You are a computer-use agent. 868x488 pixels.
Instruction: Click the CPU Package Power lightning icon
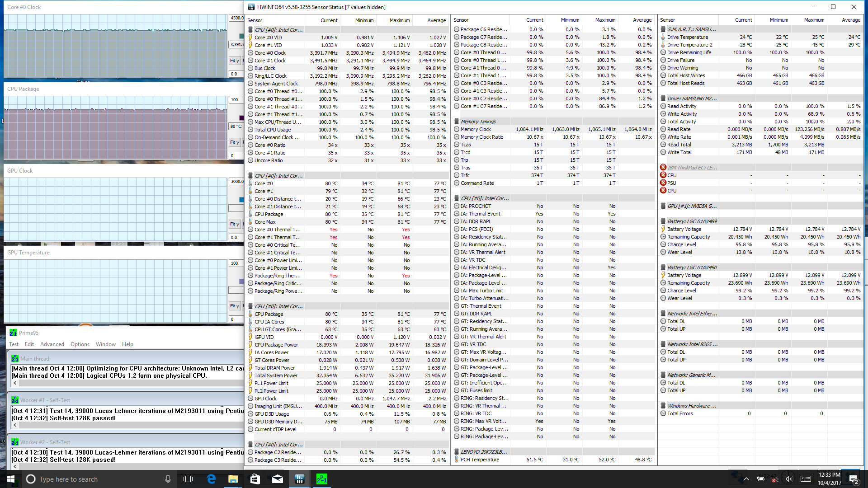(x=250, y=345)
